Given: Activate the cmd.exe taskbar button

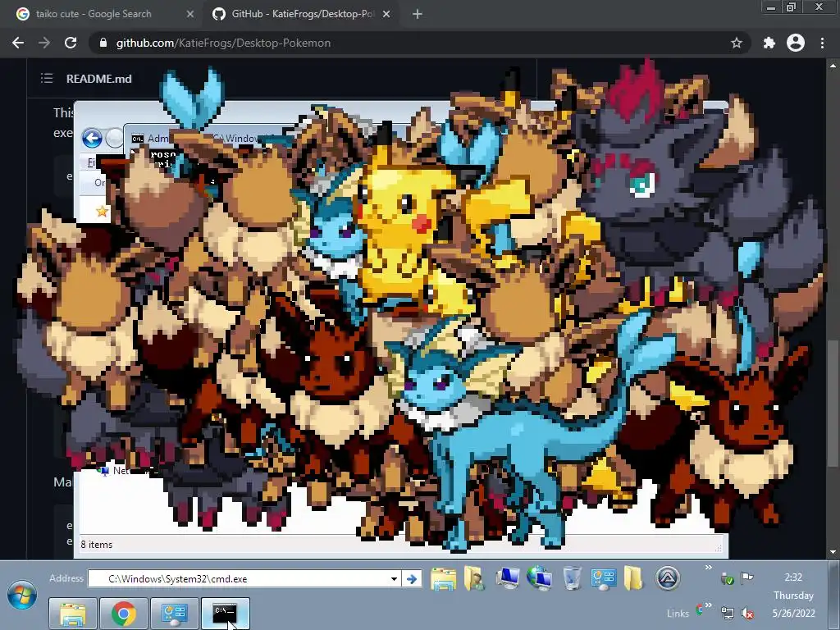Looking at the screenshot, I should pyautogui.click(x=226, y=614).
